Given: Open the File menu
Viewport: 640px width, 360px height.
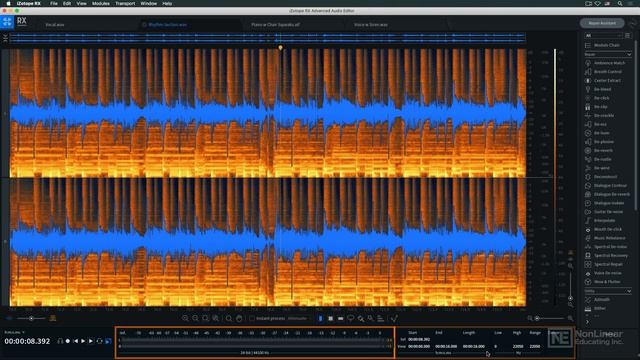Looking at the screenshot, I should pyautogui.click(x=53, y=3).
